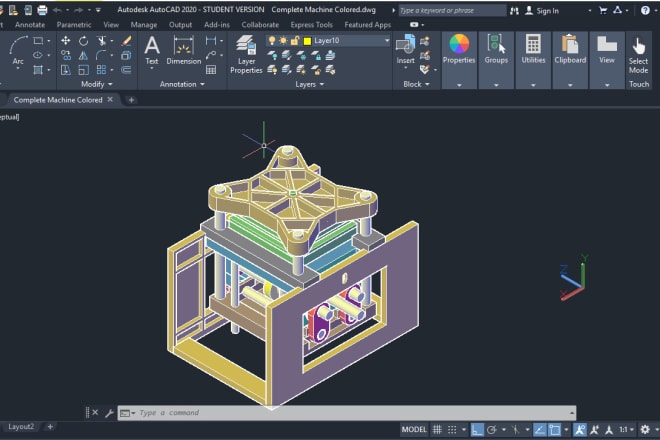This screenshot has width=660, height=440.
Task: Click the Create Block icon
Action: tap(425, 41)
